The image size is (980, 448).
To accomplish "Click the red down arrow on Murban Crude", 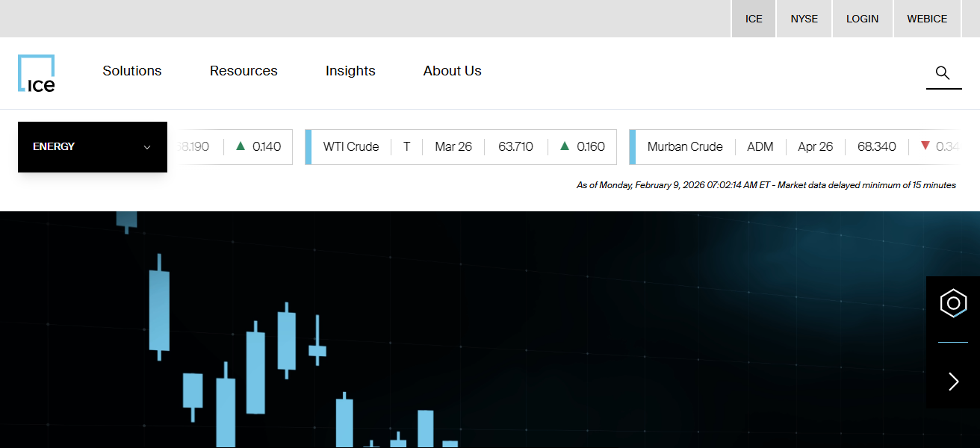I will 926,146.
